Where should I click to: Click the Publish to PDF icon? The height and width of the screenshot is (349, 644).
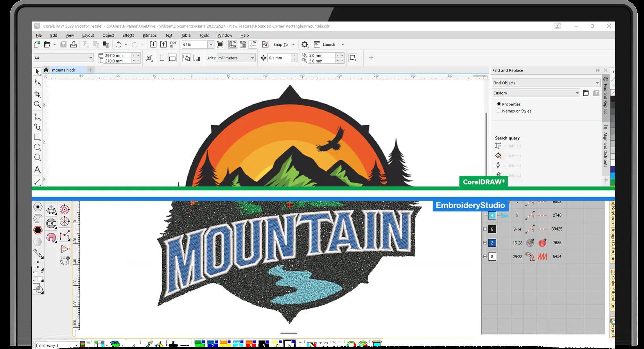(x=173, y=45)
